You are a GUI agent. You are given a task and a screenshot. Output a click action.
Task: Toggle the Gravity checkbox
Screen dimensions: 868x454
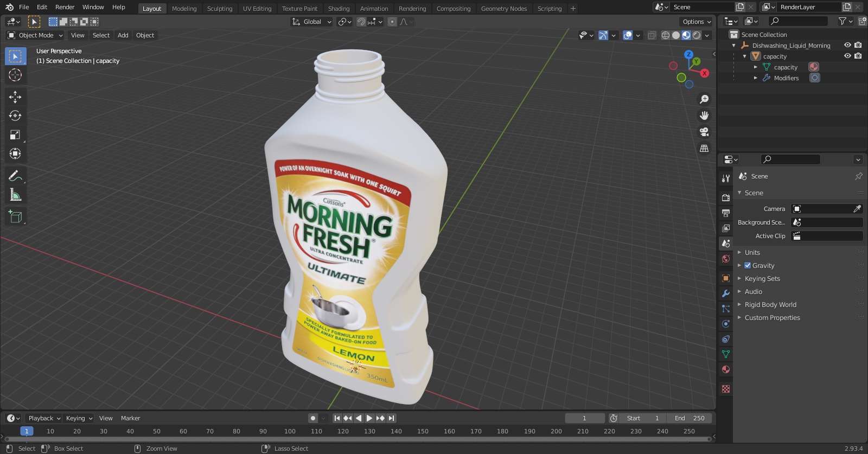pyautogui.click(x=748, y=265)
